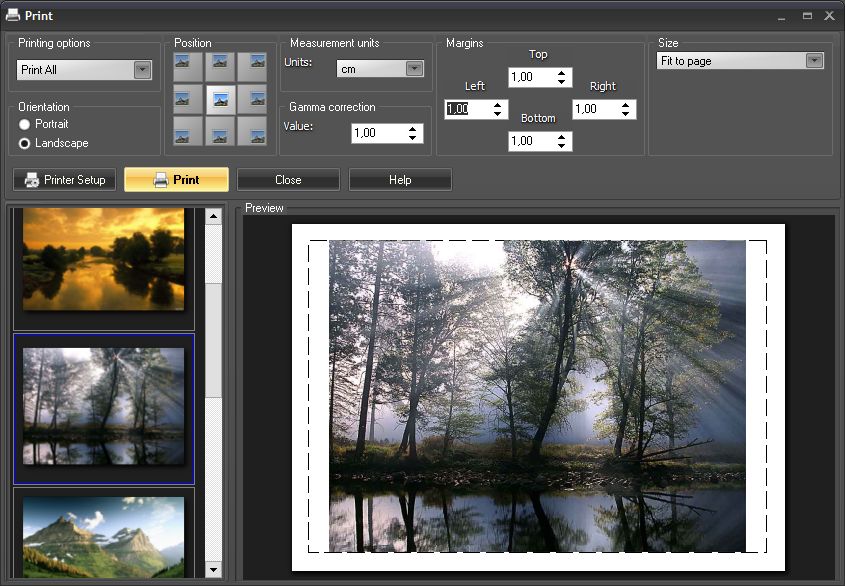Image resolution: width=845 pixels, height=586 pixels.
Task: Expand the measurement Units dropdown
Action: coord(414,69)
